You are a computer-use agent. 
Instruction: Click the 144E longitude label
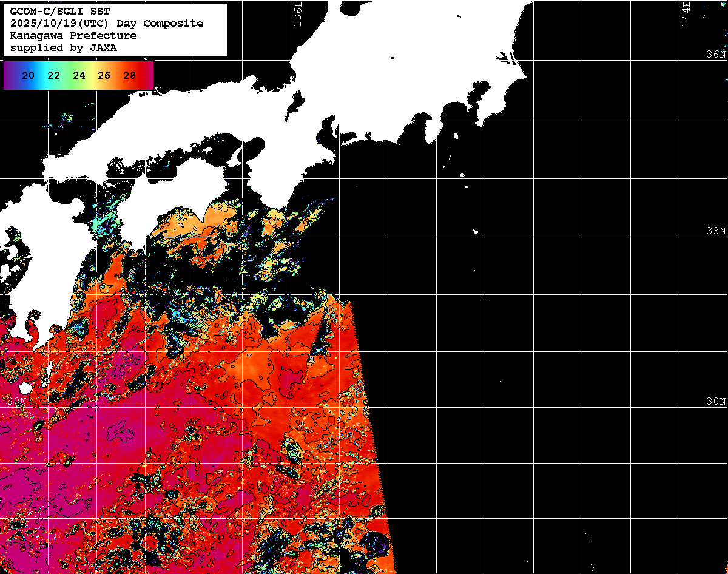tap(686, 13)
